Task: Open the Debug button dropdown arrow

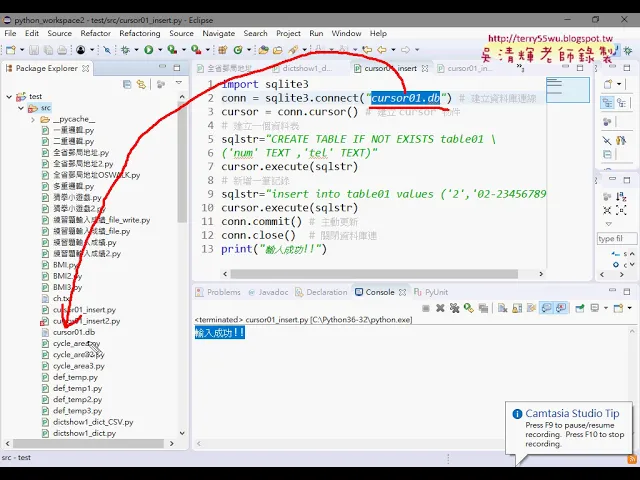Action: click(x=136, y=50)
